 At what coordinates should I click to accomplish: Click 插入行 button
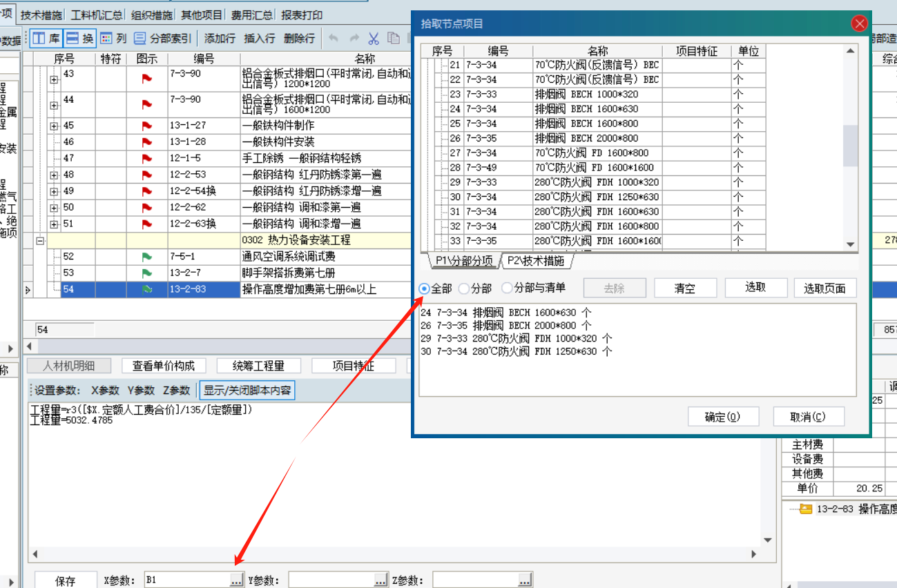tap(260, 39)
